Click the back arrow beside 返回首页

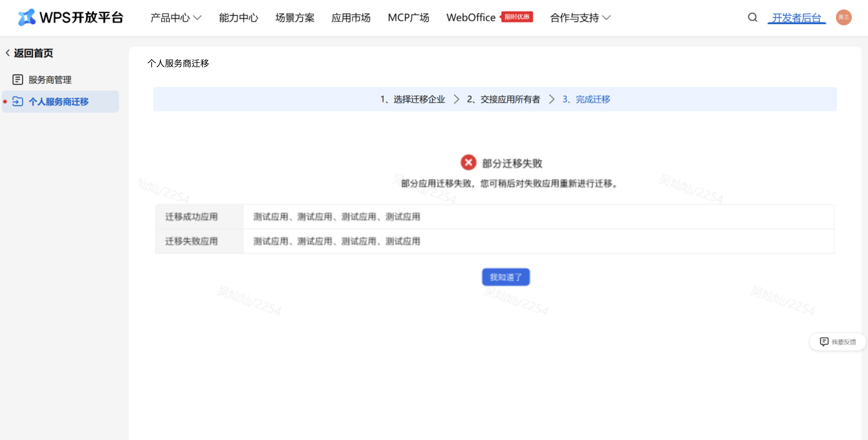click(x=8, y=53)
